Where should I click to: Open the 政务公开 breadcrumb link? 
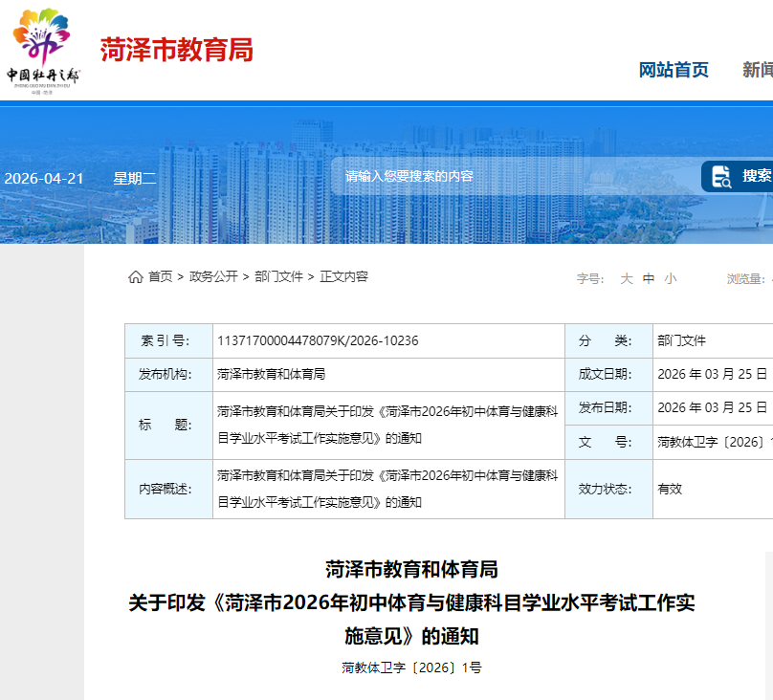coord(213,276)
